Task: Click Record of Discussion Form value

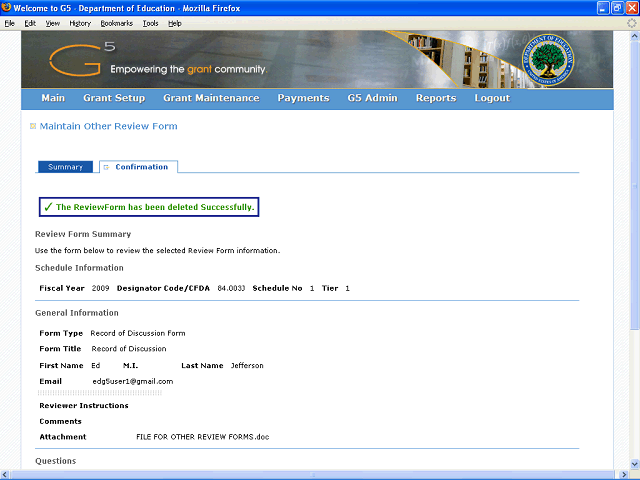Action: (138, 333)
